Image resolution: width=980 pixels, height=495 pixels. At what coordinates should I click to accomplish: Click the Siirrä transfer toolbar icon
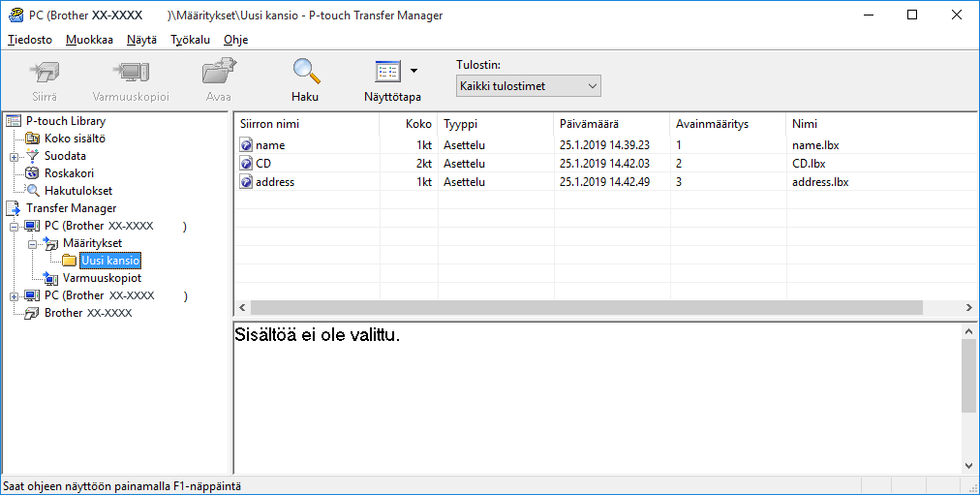pyautogui.click(x=45, y=73)
